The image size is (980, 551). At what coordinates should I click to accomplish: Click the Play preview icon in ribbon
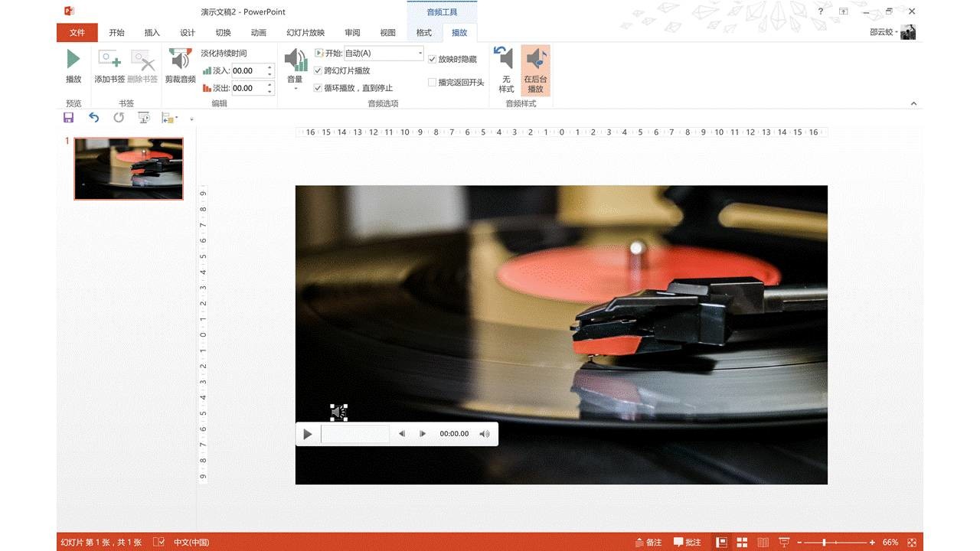[x=73, y=60]
